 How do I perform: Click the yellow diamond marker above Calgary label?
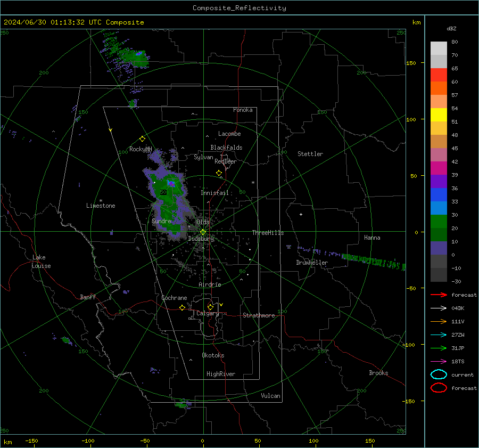pyautogui.click(x=210, y=307)
